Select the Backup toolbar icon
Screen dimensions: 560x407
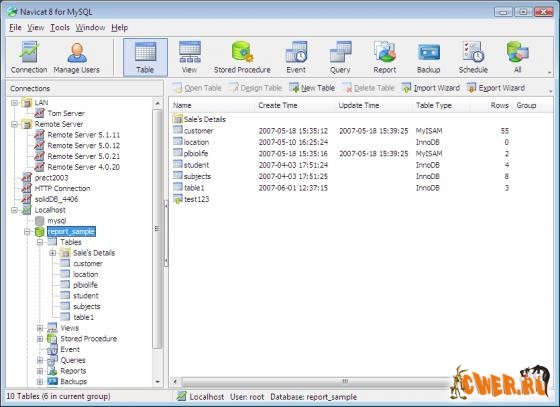pos(429,57)
